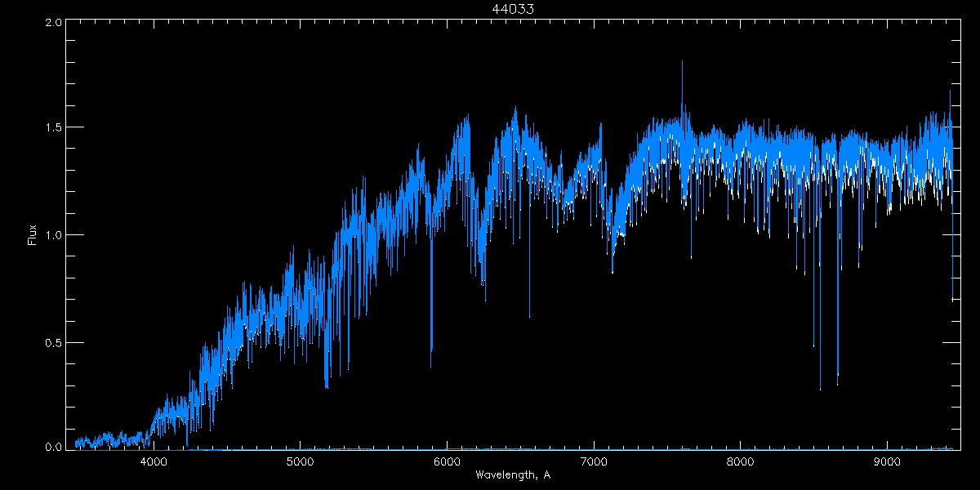980x490 pixels.
Task: Select the 5000 x-axis tick label
Action: (301, 461)
